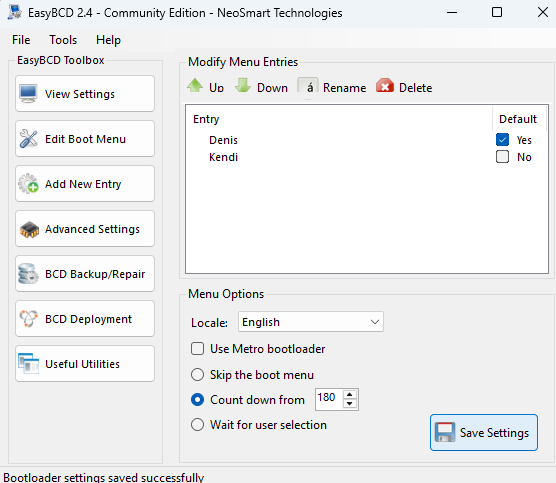
Task: Click the green Up arrow icon
Action: tap(195, 85)
